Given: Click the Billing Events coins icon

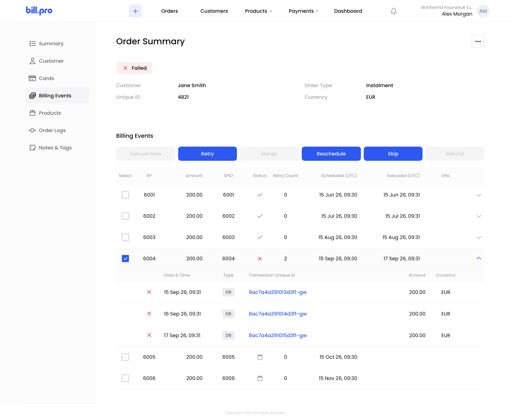Looking at the screenshot, I should (32, 96).
